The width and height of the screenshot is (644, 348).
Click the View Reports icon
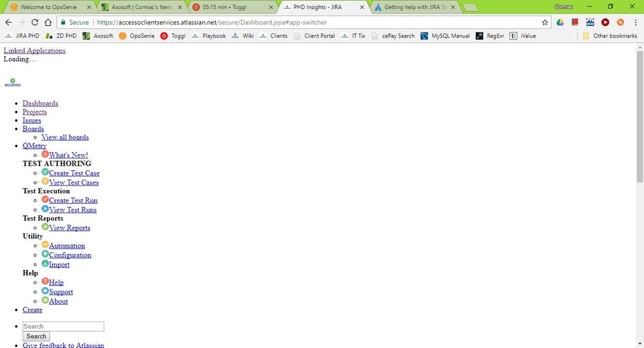tap(45, 227)
